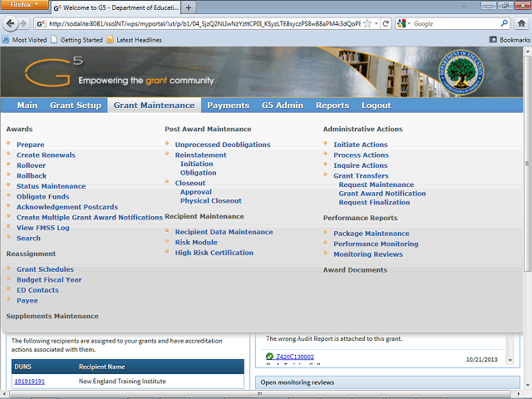Click the Google search input field
Screen dimensions: 532x399
coord(456,24)
